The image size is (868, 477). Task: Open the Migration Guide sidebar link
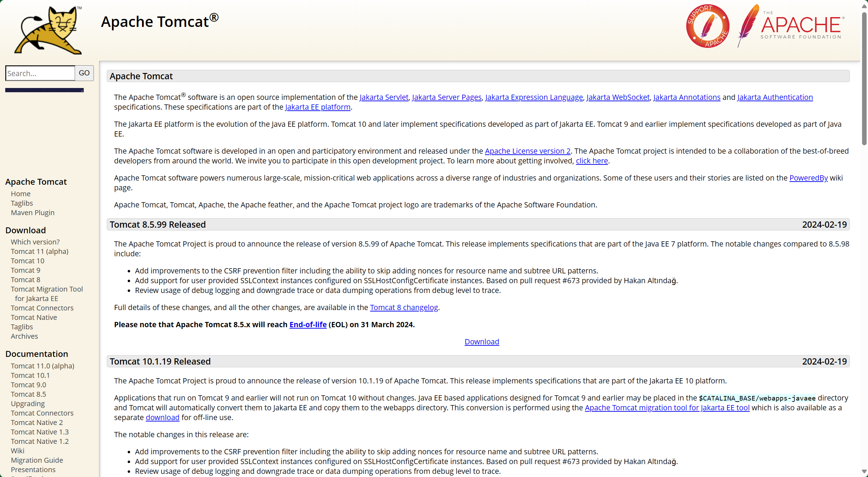(x=37, y=460)
